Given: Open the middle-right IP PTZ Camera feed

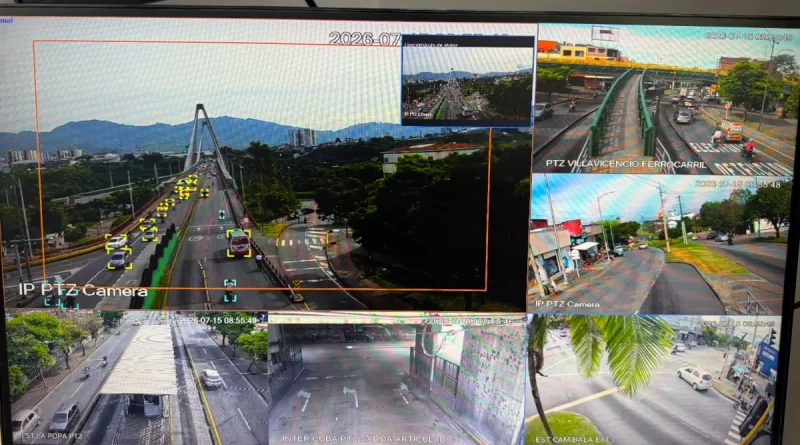Looking at the screenshot, I should 659,245.
